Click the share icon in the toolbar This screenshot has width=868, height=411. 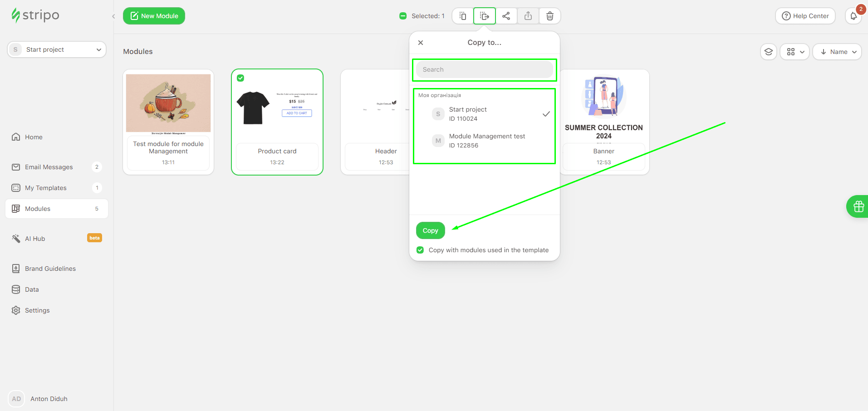click(506, 16)
